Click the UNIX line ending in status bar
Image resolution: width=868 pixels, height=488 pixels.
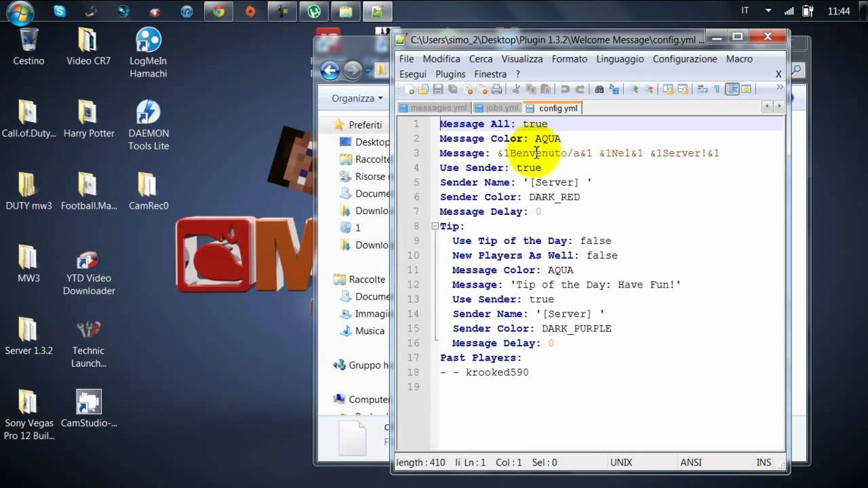pos(621,462)
